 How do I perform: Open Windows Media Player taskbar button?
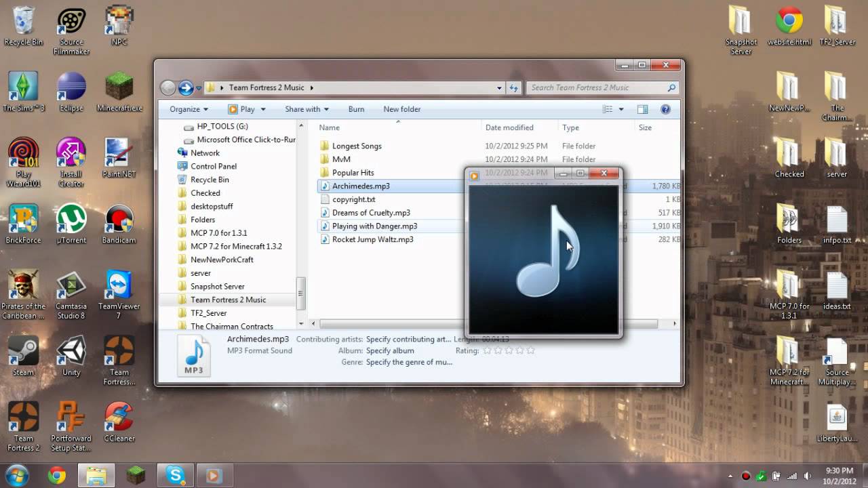coord(214,476)
